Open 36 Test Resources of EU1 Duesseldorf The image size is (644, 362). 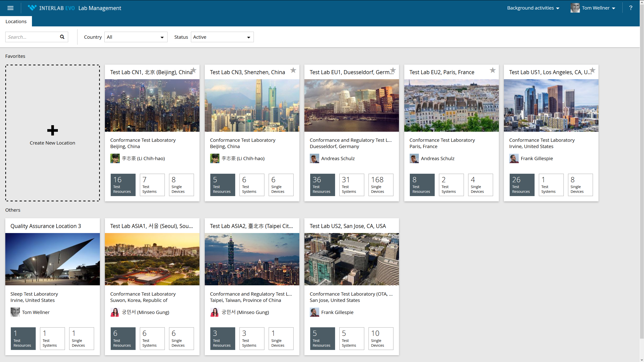coord(322,185)
